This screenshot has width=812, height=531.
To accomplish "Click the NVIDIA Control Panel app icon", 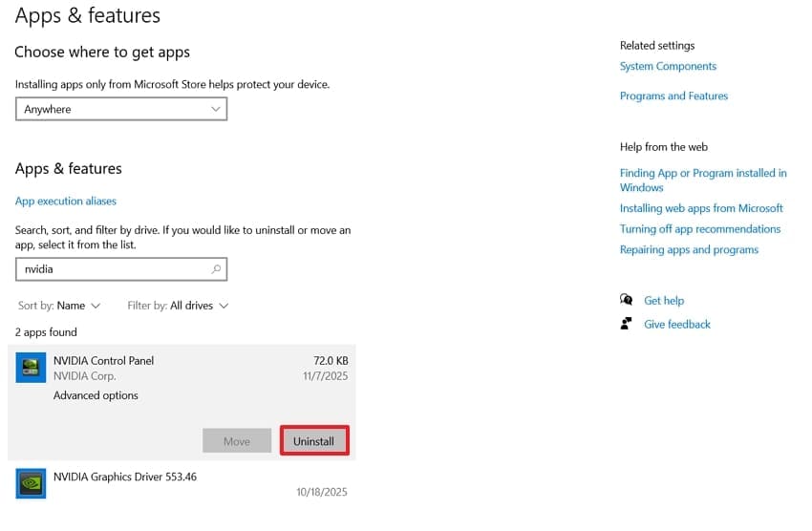I will 31,368.
